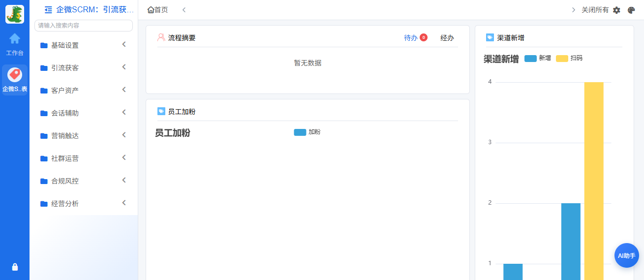Click the 企微SCRM：引流获 title link
The image size is (644, 280).
pos(95,9)
